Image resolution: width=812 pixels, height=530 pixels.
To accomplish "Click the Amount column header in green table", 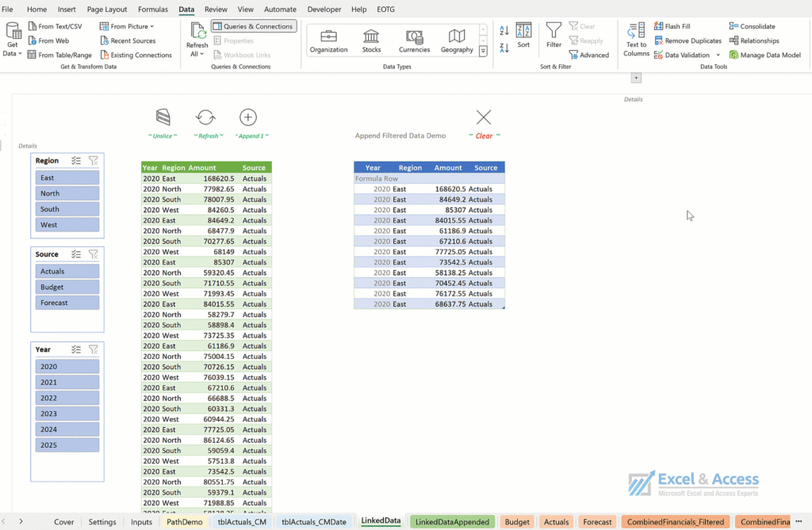I will [202, 168].
